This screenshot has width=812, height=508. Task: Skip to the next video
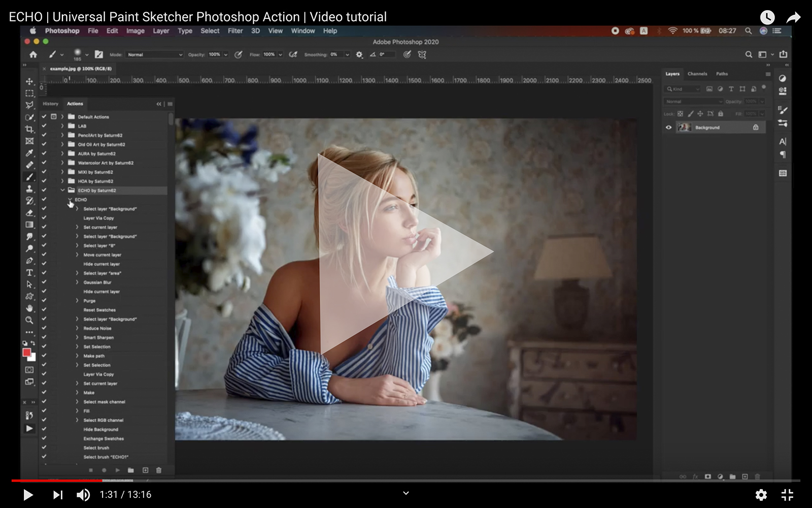(x=58, y=495)
